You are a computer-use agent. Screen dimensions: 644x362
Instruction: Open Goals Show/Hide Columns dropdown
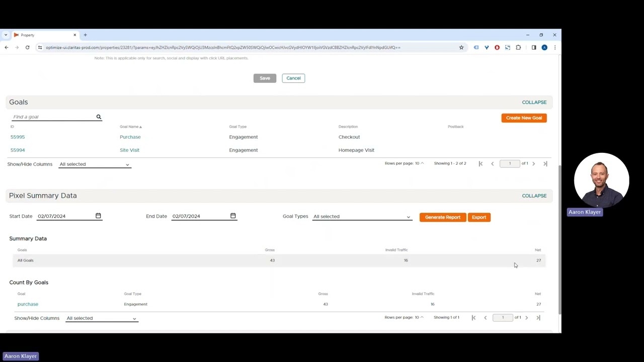[x=95, y=164]
